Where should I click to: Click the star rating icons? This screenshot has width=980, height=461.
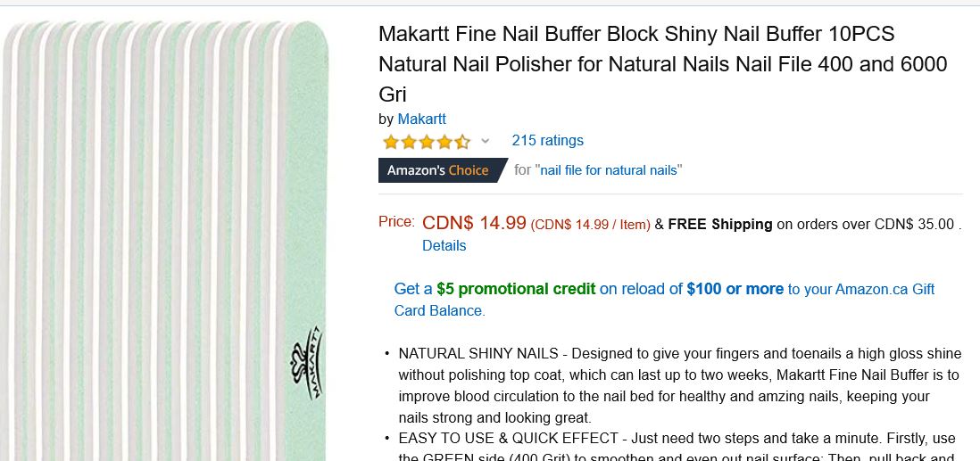(426, 142)
